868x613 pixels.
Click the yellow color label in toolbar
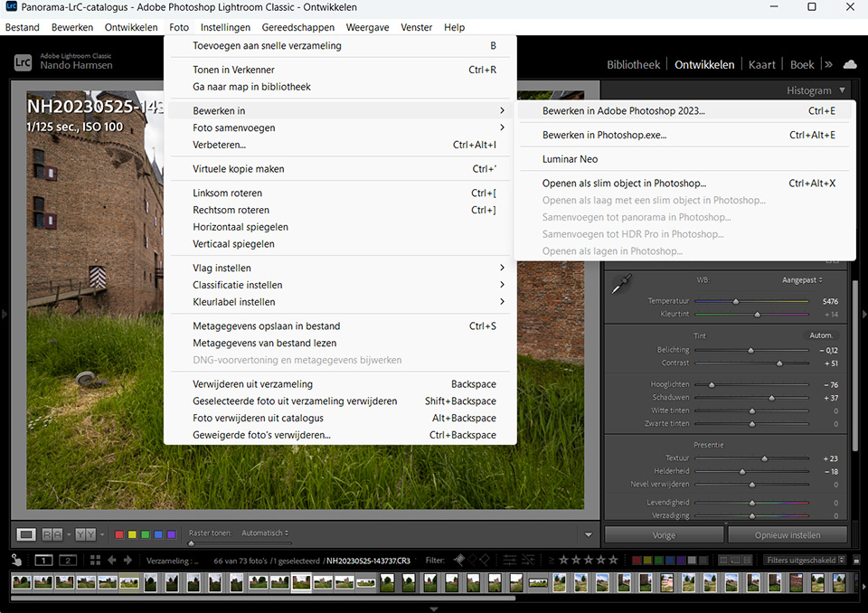[x=132, y=534]
